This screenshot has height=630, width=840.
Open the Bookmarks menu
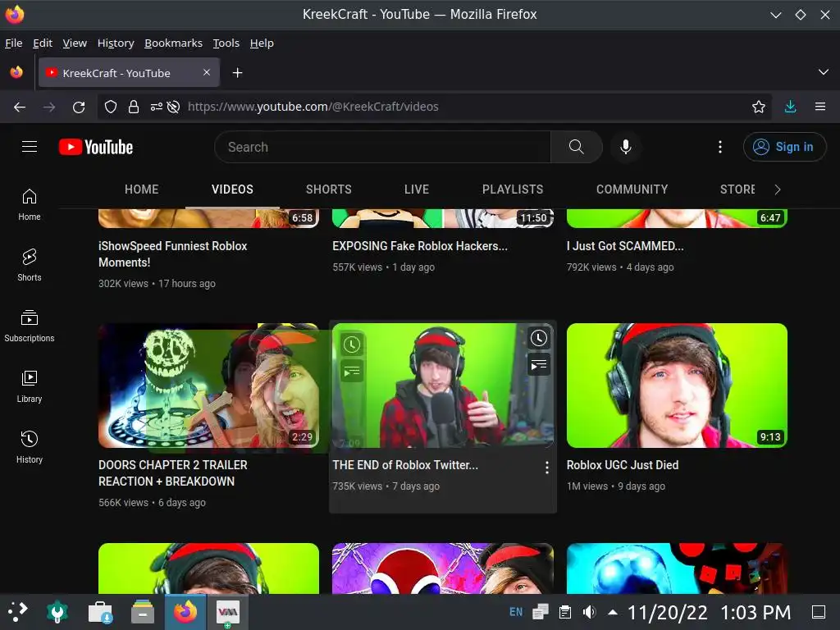coord(174,43)
